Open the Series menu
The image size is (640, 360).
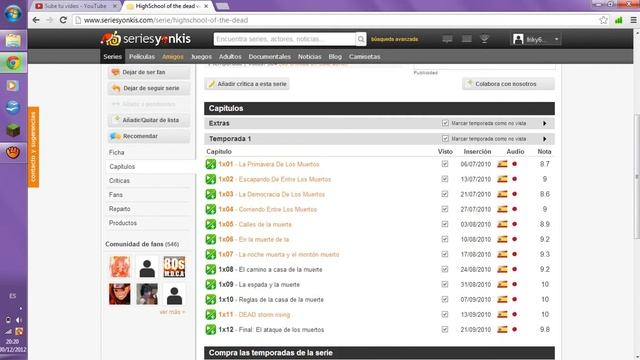112,57
